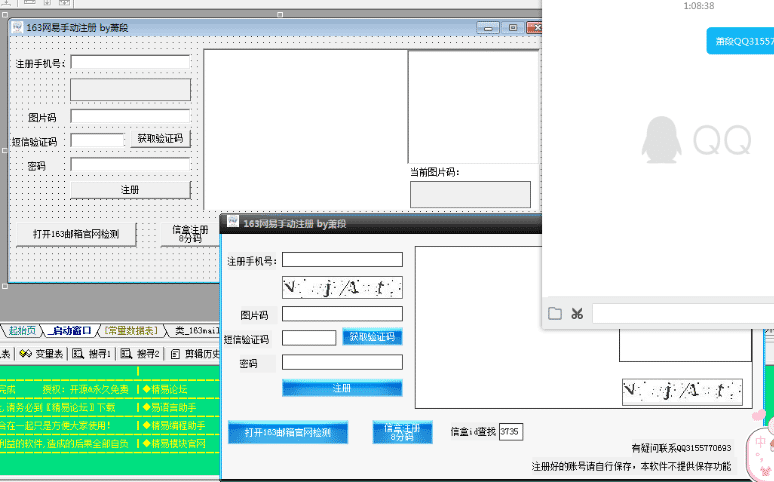The width and height of the screenshot is (774, 482).
Task: Click the title icon of the running registration window
Action: [232, 222]
